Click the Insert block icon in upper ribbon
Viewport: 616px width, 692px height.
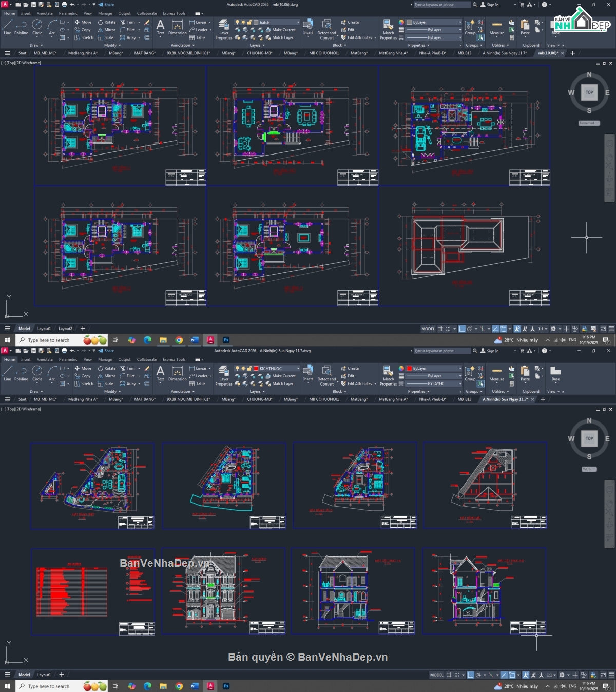coord(308,27)
